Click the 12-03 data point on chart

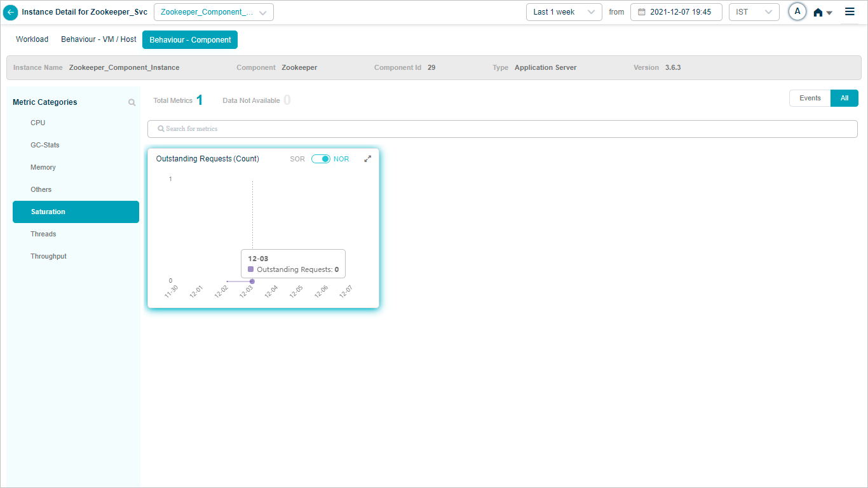(252, 281)
